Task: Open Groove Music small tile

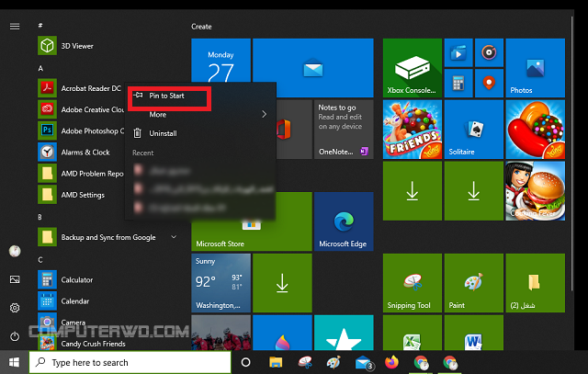Action: tap(489, 53)
